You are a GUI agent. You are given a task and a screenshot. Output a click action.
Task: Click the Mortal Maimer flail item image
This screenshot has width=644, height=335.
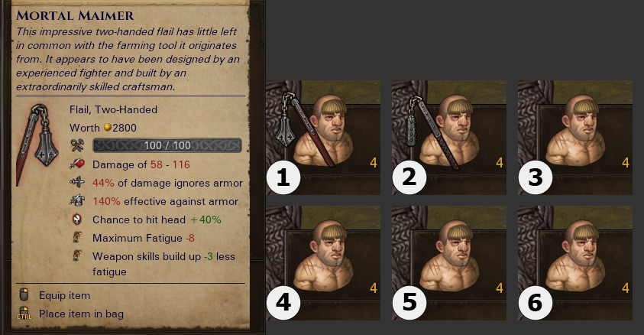click(x=37, y=145)
